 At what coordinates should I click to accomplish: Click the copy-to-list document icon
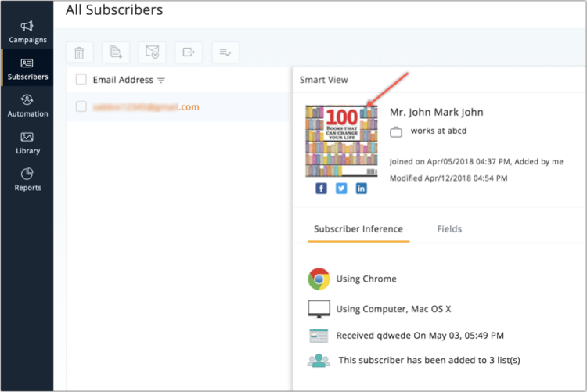click(116, 52)
